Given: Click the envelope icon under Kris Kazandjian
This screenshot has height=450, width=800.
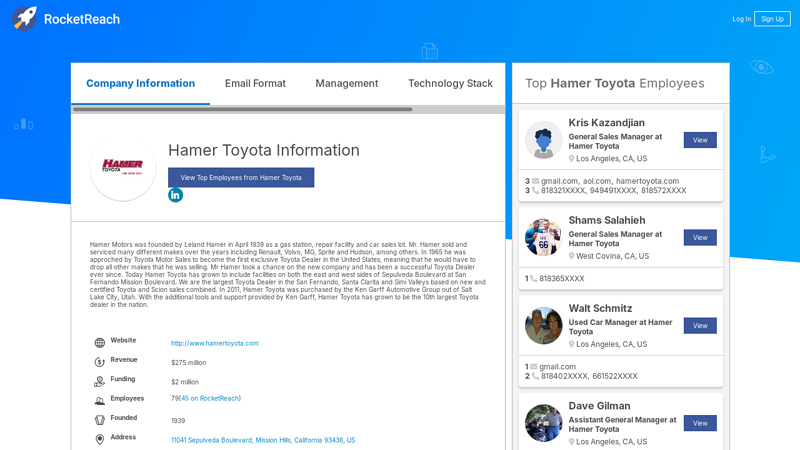Looking at the screenshot, I should [x=536, y=181].
